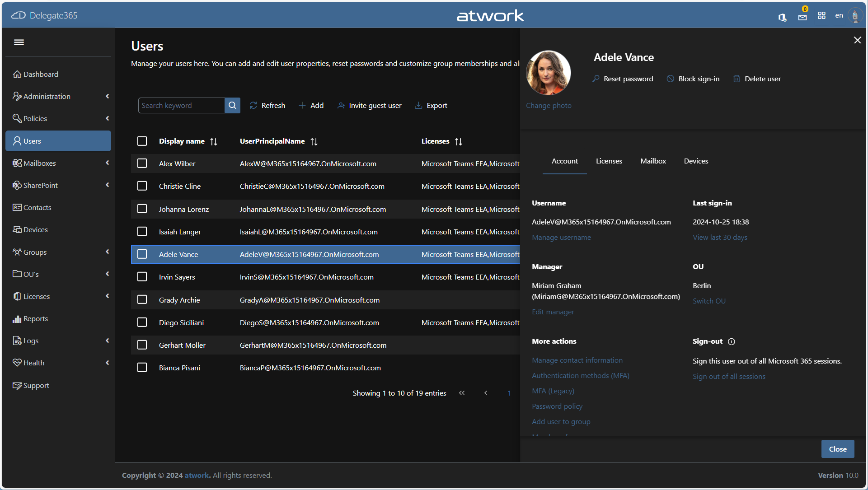Click the Invite guest user icon
The height and width of the screenshot is (490, 868).
[341, 105]
